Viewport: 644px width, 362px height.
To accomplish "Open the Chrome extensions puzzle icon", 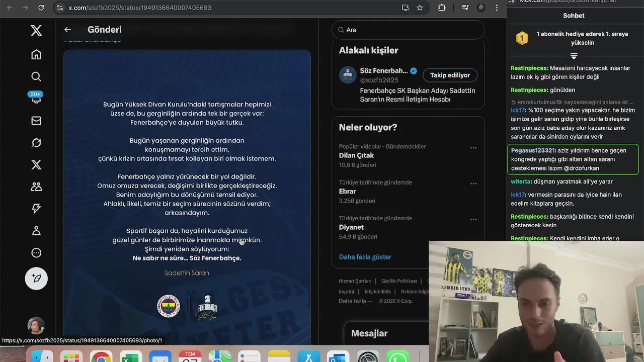I will [x=442, y=8].
